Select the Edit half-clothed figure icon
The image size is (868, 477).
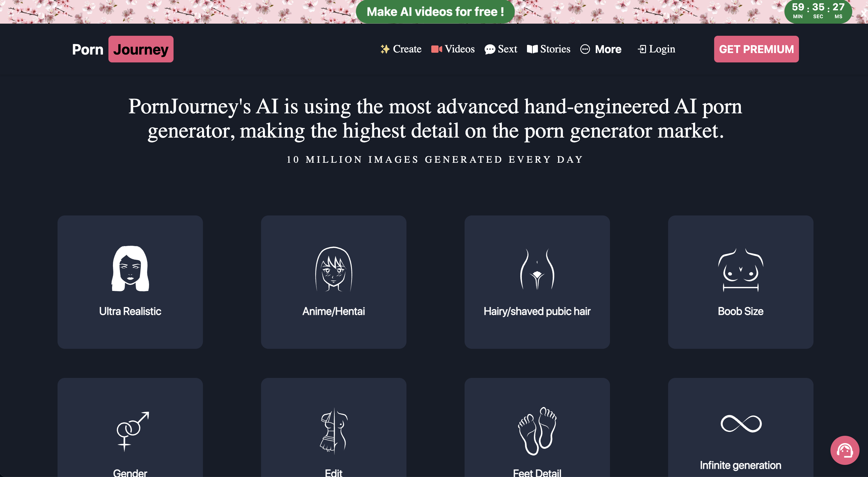click(333, 431)
